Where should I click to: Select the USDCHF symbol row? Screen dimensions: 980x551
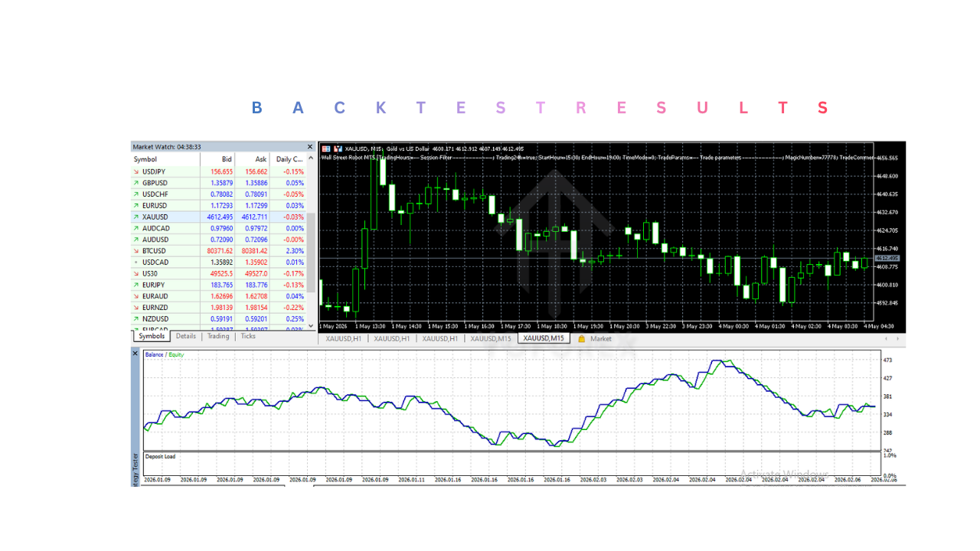click(219, 194)
